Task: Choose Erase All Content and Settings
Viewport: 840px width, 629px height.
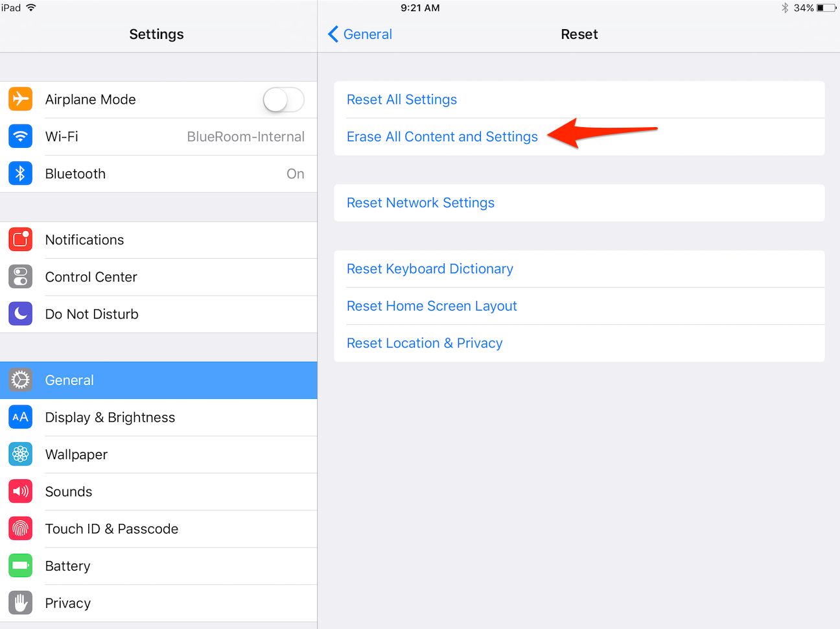Action: [442, 137]
